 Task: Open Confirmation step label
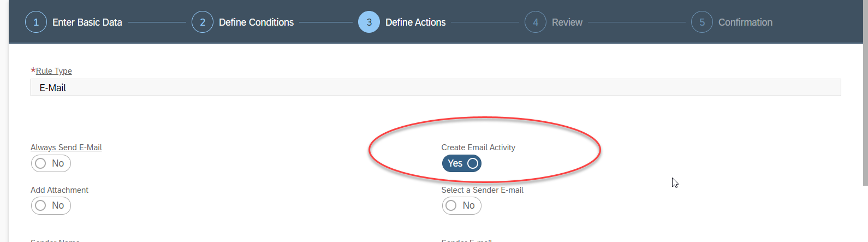745,22
